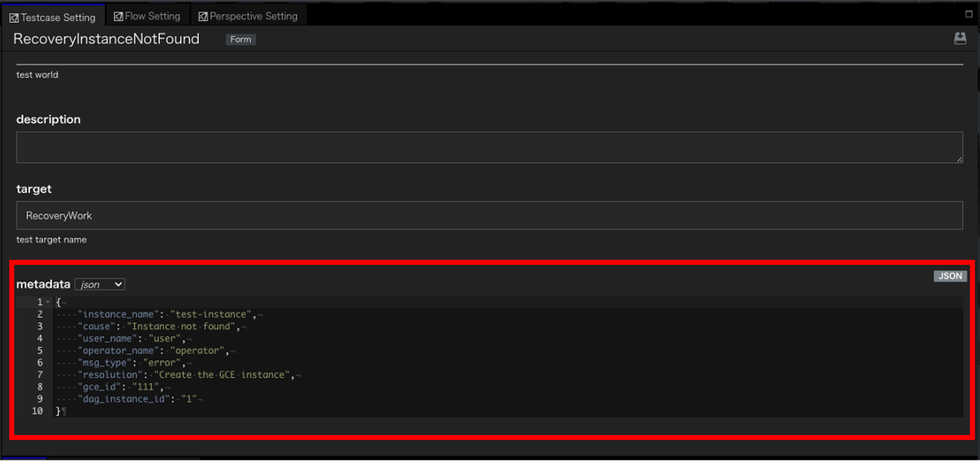980x461 pixels.
Task: Click the closing brace on line 10
Action: click(x=58, y=411)
